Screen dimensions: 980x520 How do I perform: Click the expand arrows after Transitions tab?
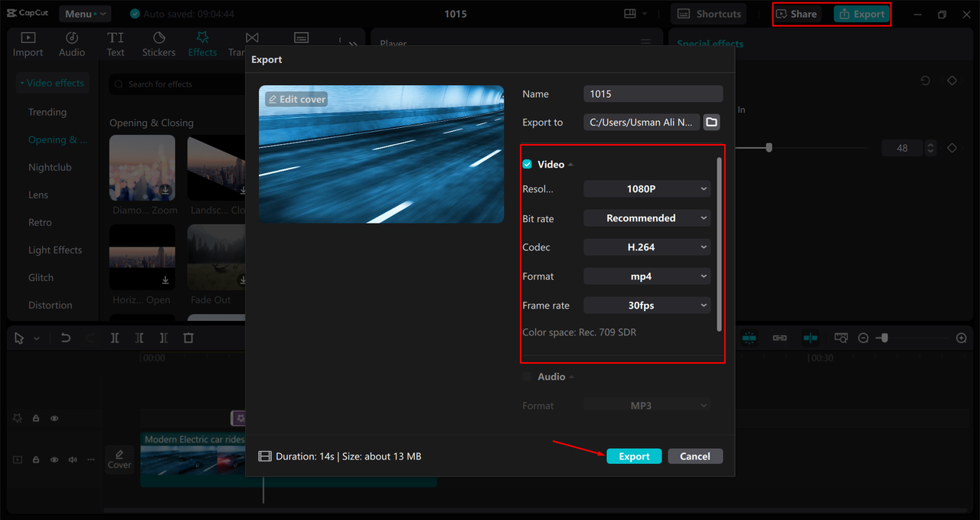coord(352,44)
